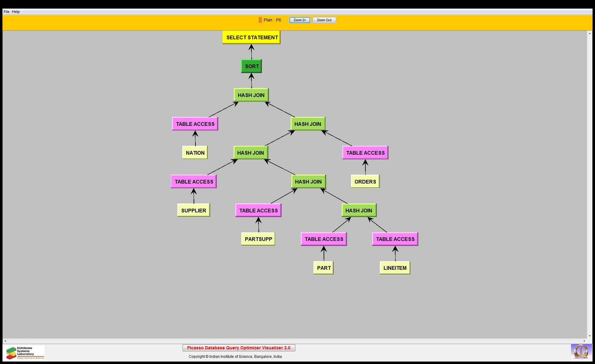Select the PART table node
This screenshot has width=595, height=364.
coord(324,268)
